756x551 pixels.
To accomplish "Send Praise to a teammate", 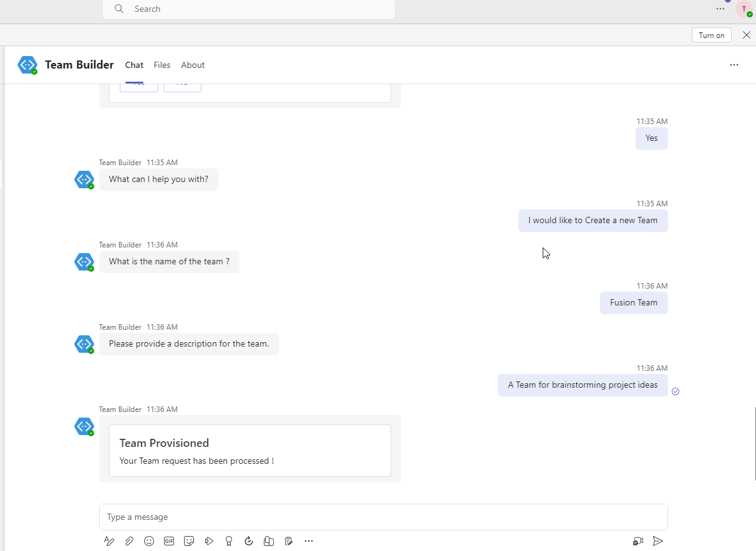I will pyautogui.click(x=229, y=541).
